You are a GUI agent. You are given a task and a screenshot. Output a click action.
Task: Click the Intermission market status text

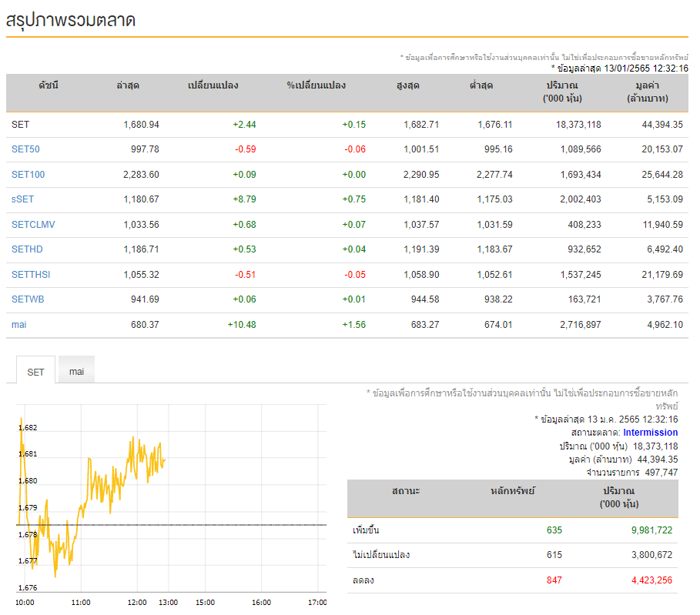650,433
